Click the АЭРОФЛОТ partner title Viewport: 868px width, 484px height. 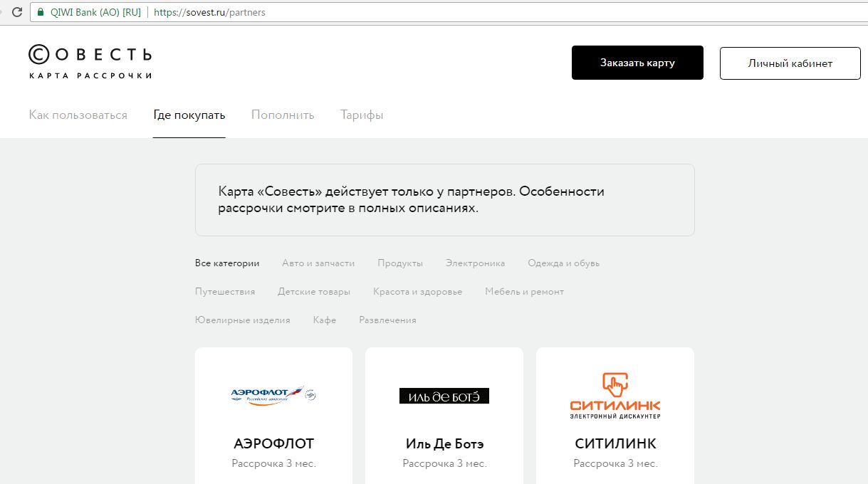(273, 443)
